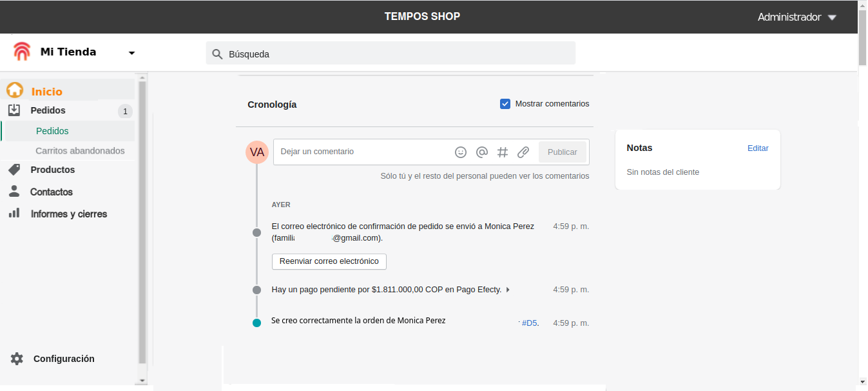Viewport: 868px width, 391px height.
Task: Open Informes y cierres section
Action: pos(68,214)
